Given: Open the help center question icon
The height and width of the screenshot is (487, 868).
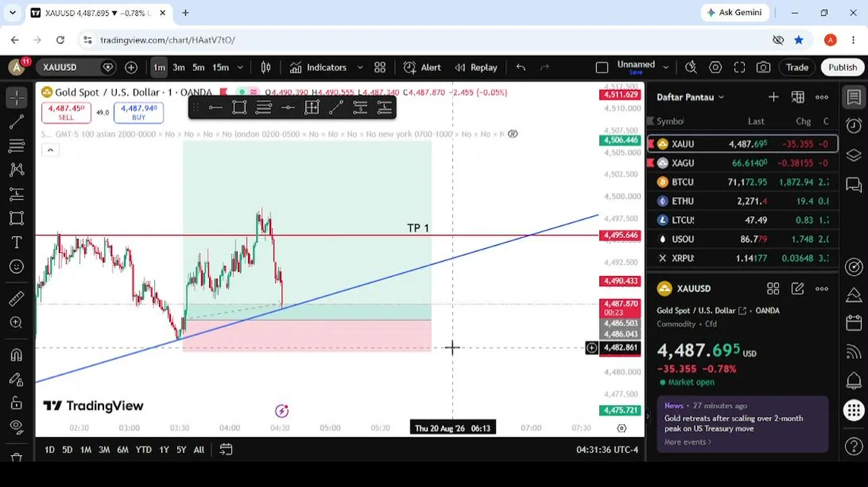Looking at the screenshot, I should (854, 446).
